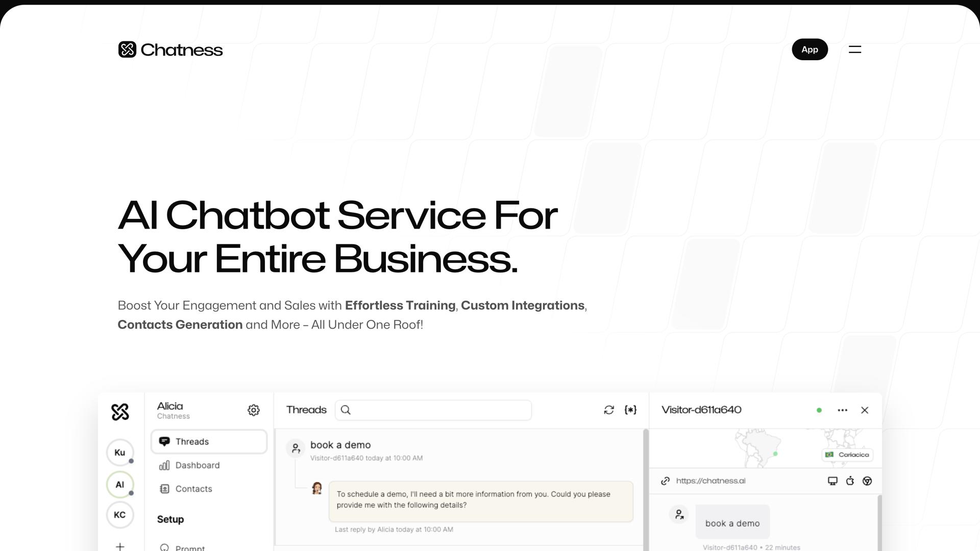Add a workspace with the plus icon
The width and height of the screenshot is (980, 551).
point(120,546)
